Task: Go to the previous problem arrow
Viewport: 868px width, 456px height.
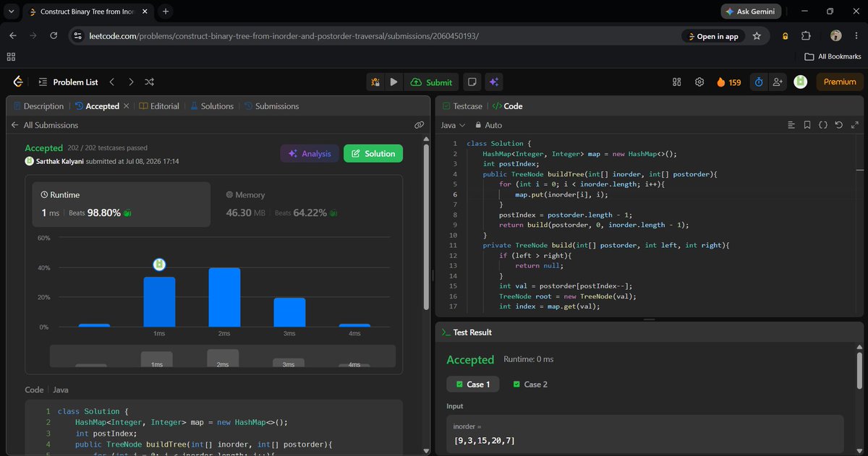Action: (111, 82)
